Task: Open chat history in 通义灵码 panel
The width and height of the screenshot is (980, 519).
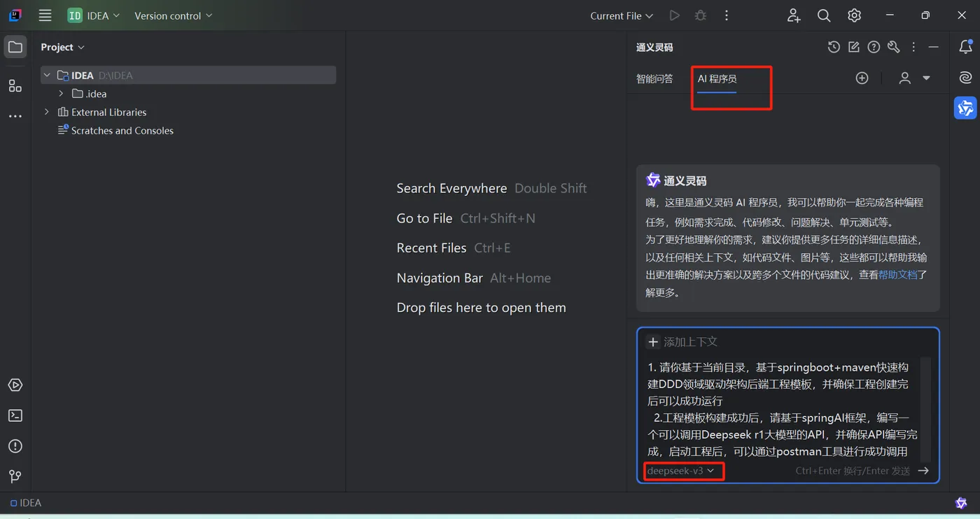Action: (x=834, y=47)
